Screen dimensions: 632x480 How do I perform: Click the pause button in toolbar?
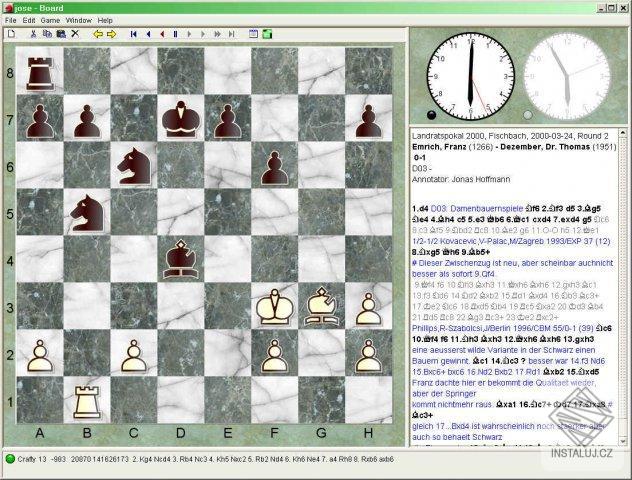pos(175,34)
